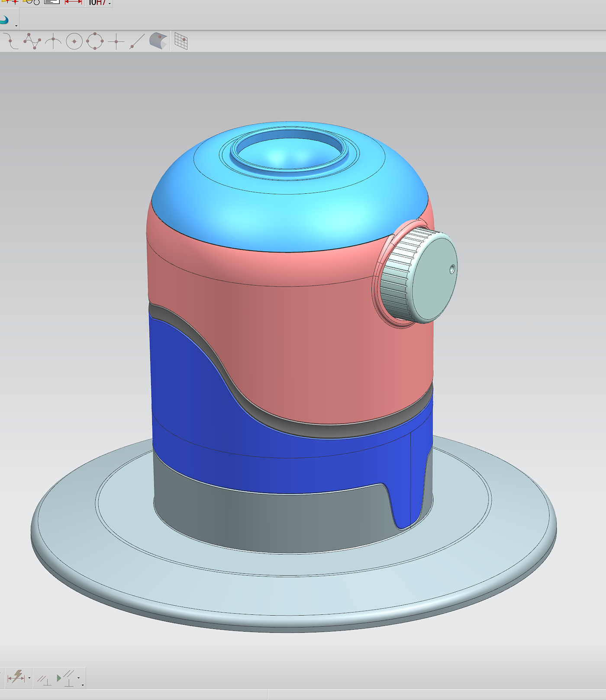Viewport: 606px width, 700px height.
Task: Toggle the Pole snap option
Action: point(32,42)
